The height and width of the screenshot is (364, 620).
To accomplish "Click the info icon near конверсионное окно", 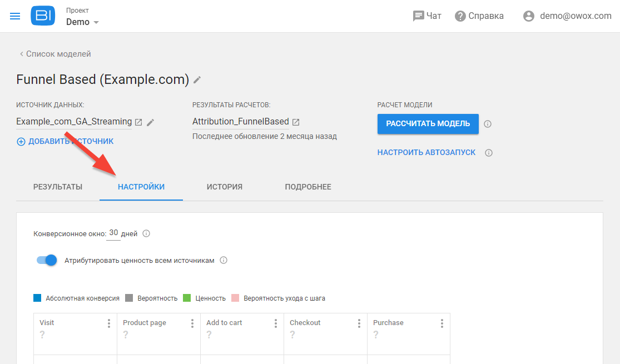I will coord(146,233).
